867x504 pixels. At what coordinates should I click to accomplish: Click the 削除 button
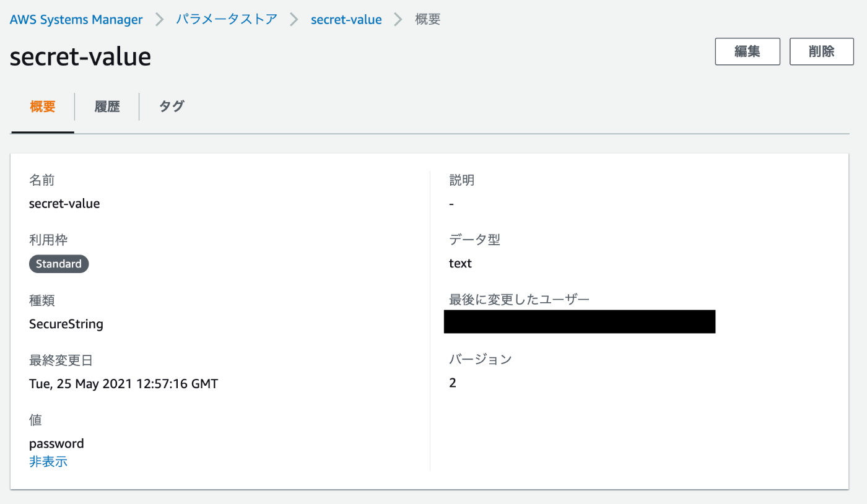point(822,51)
